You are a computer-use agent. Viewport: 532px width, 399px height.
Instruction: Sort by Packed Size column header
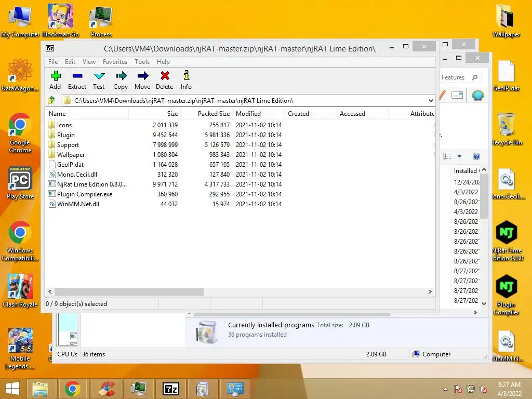point(207,114)
